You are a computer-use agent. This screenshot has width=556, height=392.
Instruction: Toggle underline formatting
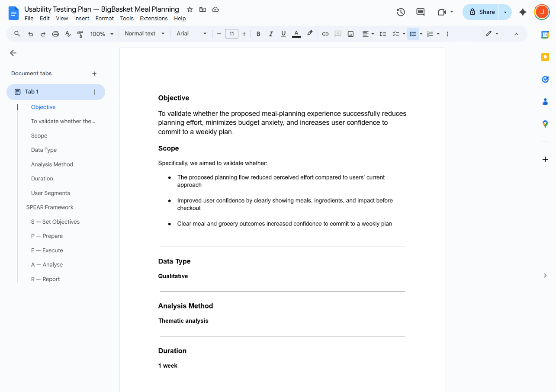coord(283,34)
